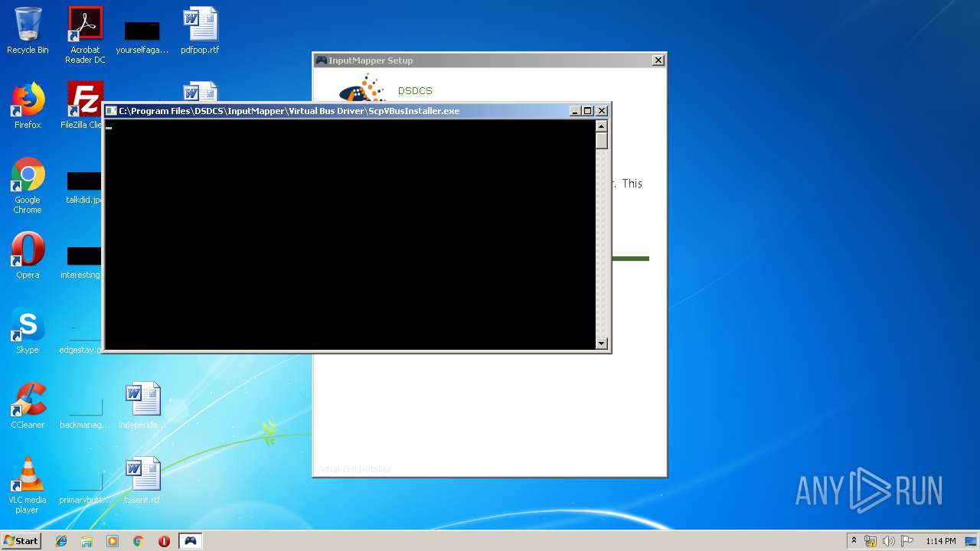The width and height of the screenshot is (980, 551).
Task: Click the console vertical scrollbar thumb
Action: tap(602, 141)
